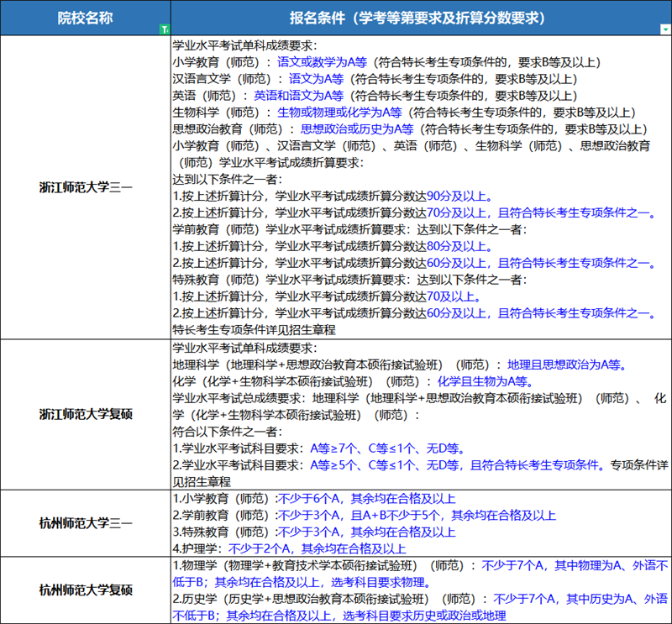Click the 特殊教育（师范）学业水平考试成绩折算要求 line

tap(349, 280)
